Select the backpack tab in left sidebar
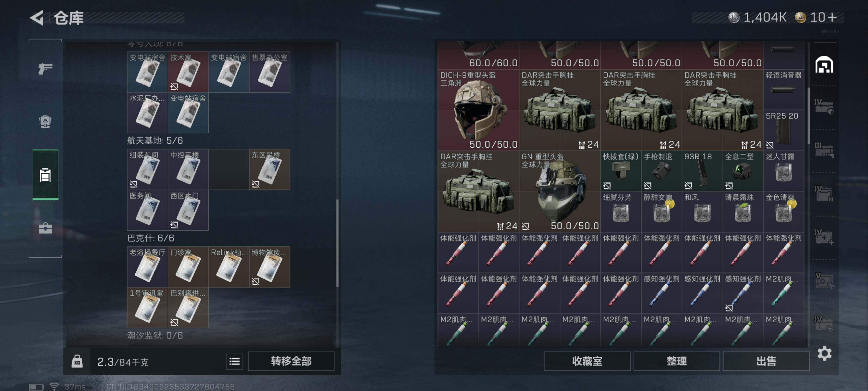Screen dimensions: 868x391 [x=45, y=122]
